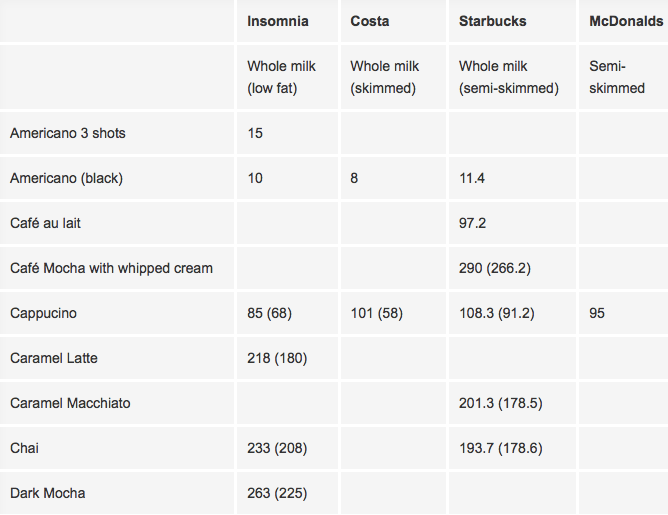Click Starbucks Caramel Macchiato value 201.3 (178.5)
This screenshot has height=515, width=668.
pos(500,403)
